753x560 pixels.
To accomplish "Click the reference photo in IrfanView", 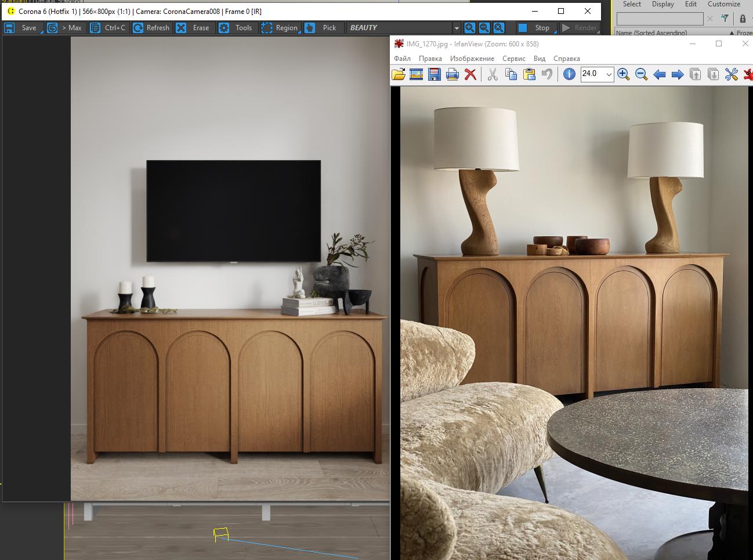I will (574, 323).
